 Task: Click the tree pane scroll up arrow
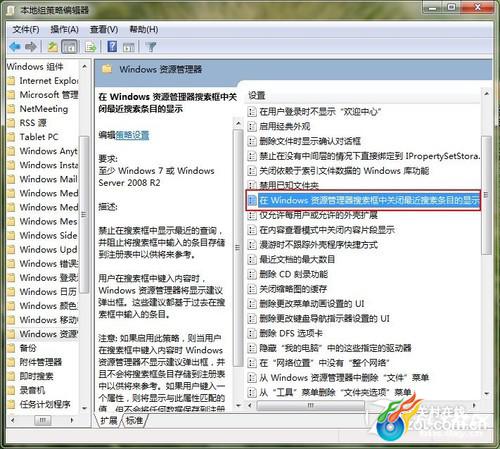coord(84,67)
